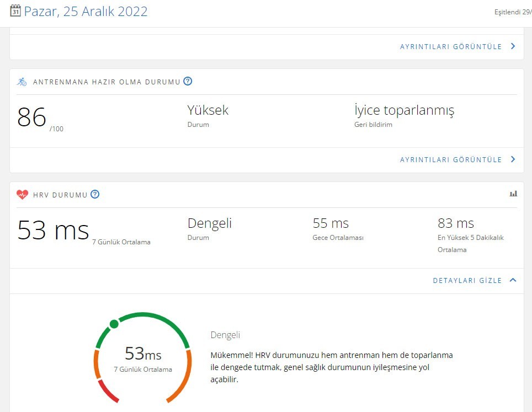The image size is (532, 412).
Task: Collapse HRV details with the up chevron
Action: coord(513,280)
